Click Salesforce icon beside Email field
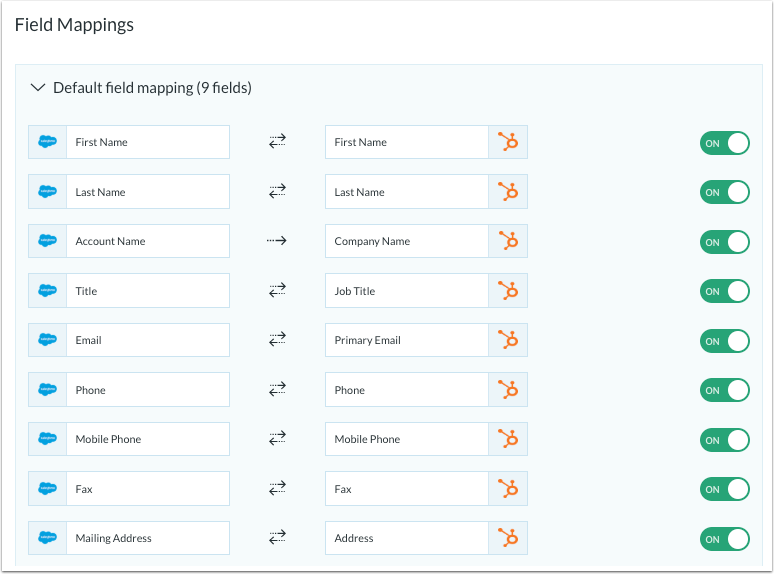 pos(47,340)
